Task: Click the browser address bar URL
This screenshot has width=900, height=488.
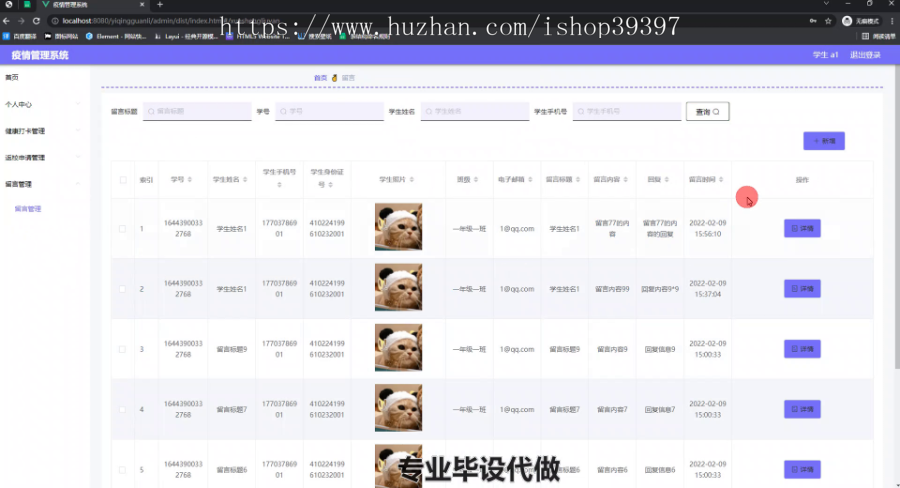Action: click(x=172, y=21)
